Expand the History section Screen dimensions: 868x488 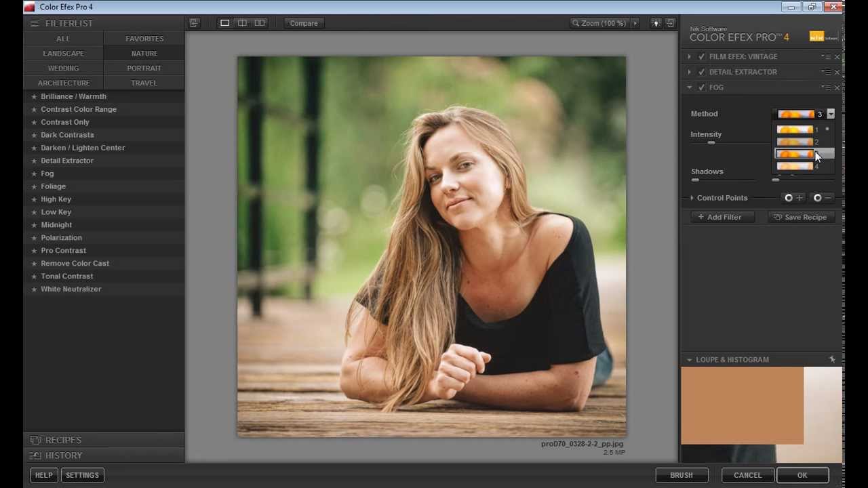click(x=104, y=455)
